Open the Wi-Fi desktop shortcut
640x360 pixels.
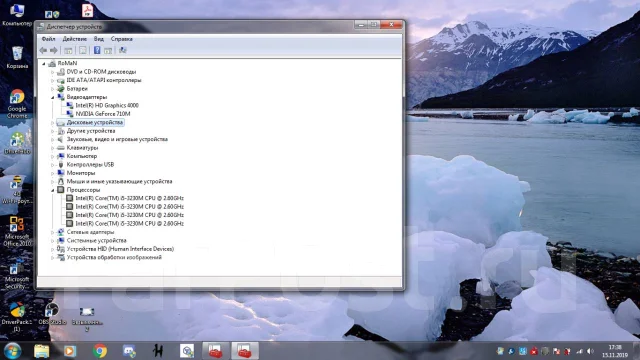[x=17, y=190]
